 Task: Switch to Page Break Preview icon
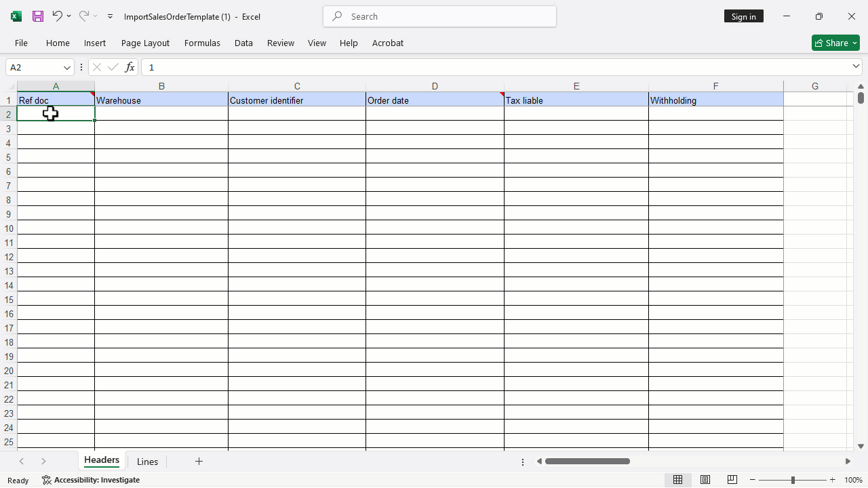click(x=732, y=480)
